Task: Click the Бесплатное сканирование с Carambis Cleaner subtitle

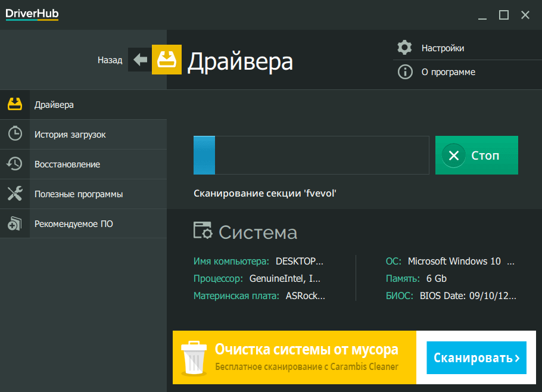Action: coord(307,367)
